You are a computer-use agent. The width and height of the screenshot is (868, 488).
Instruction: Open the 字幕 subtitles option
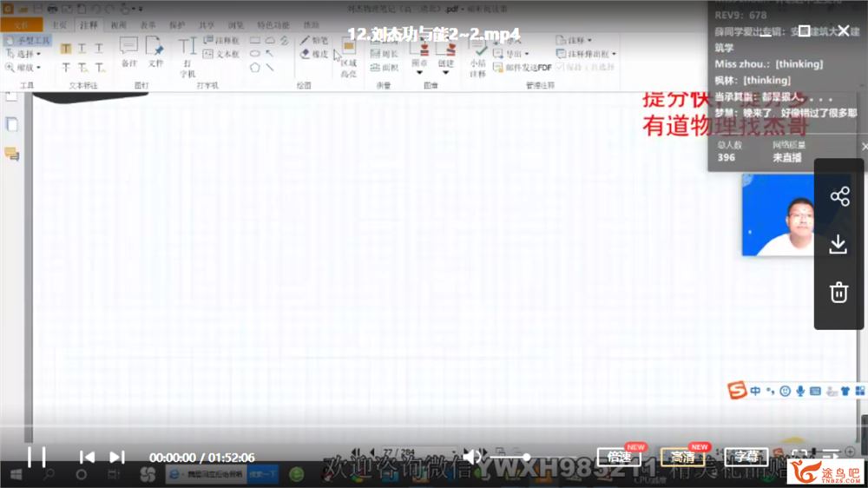746,457
